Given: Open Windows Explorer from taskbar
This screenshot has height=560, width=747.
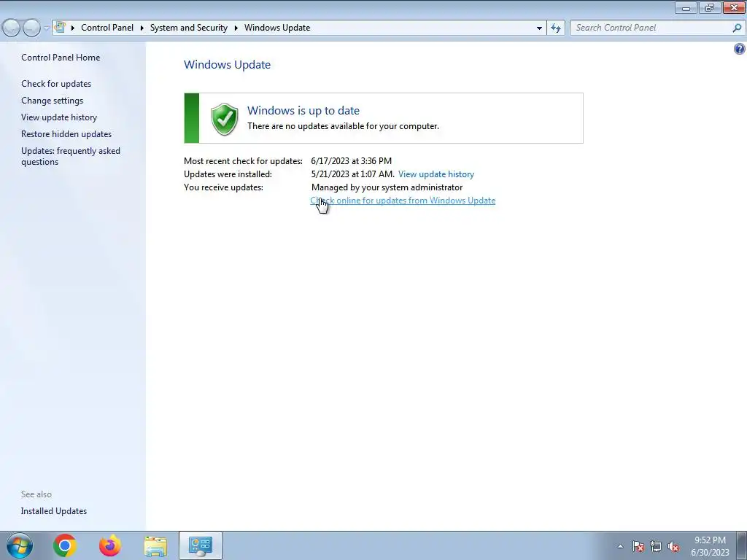Looking at the screenshot, I should [x=155, y=546].
